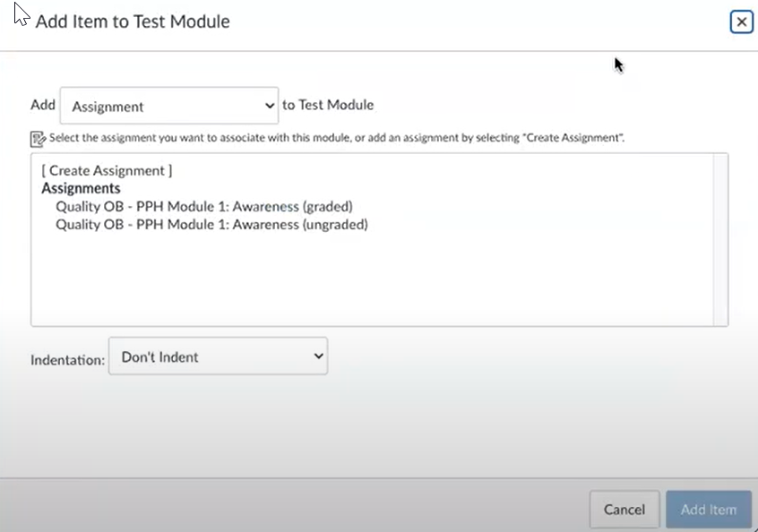Click the 'to Test Module' label
This screenshot has height=532, width=758.
(x=330, y=105)
